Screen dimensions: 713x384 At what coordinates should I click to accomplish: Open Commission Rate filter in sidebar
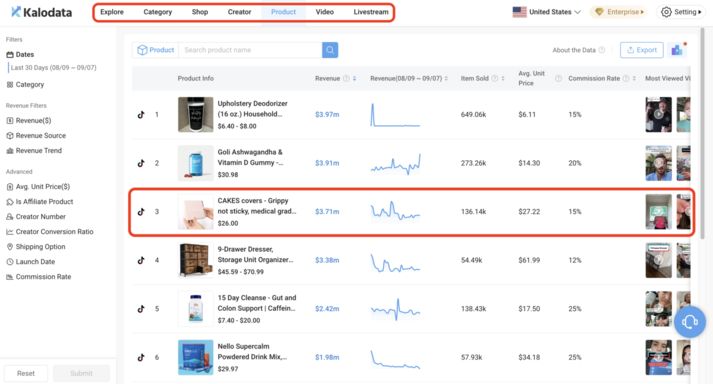click(x=39, y=276)
